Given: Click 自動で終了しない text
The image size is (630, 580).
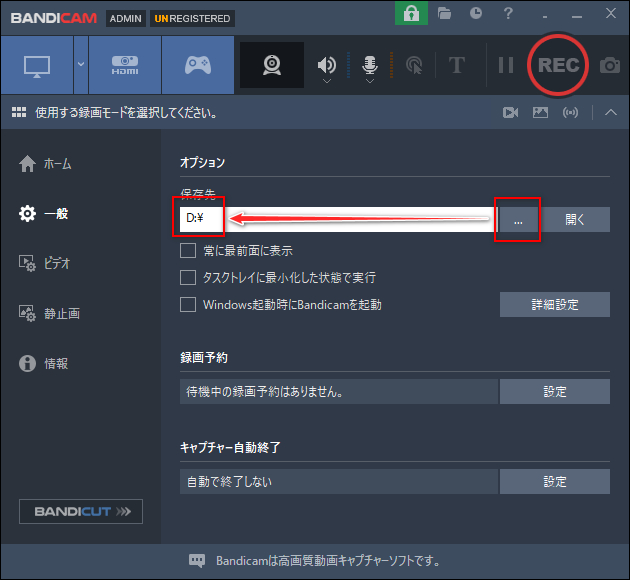Looking at the screenshot, I should point(229,482).
